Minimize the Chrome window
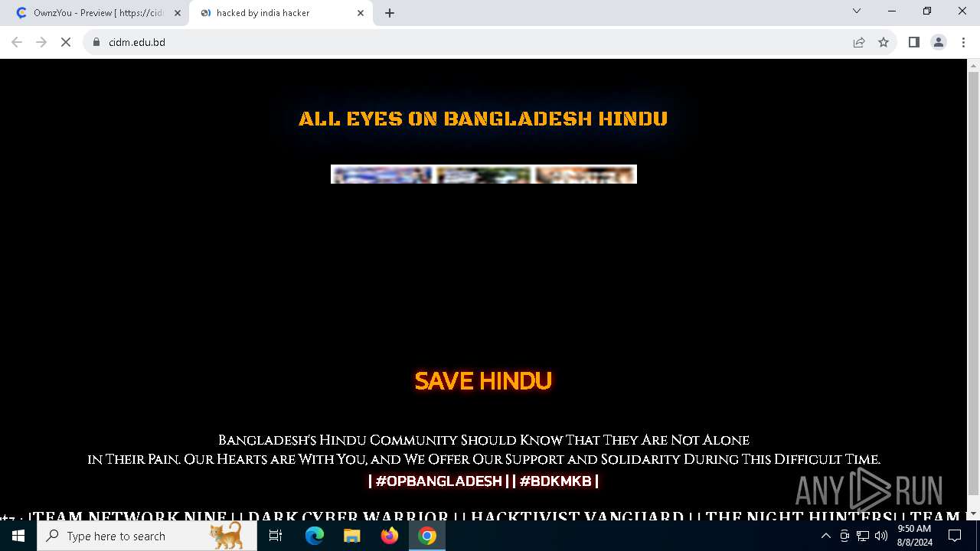This screenshot has width=980, height=551. tap(892, 11)
